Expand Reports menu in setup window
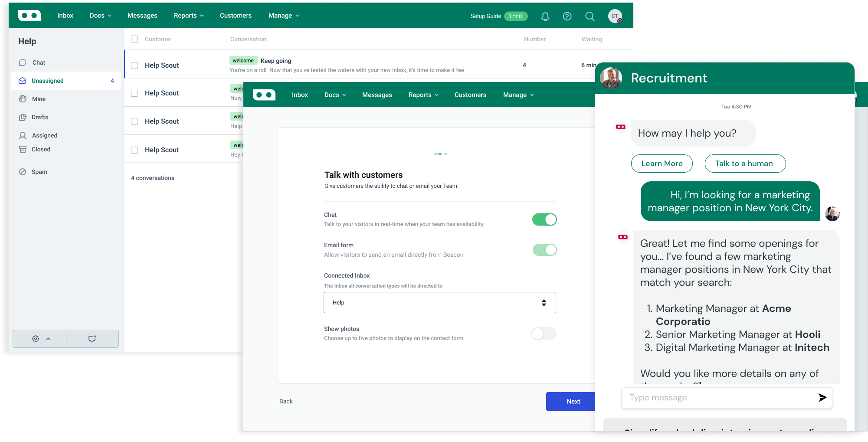This screenshot has height=442, width=868. pos(423,95)
